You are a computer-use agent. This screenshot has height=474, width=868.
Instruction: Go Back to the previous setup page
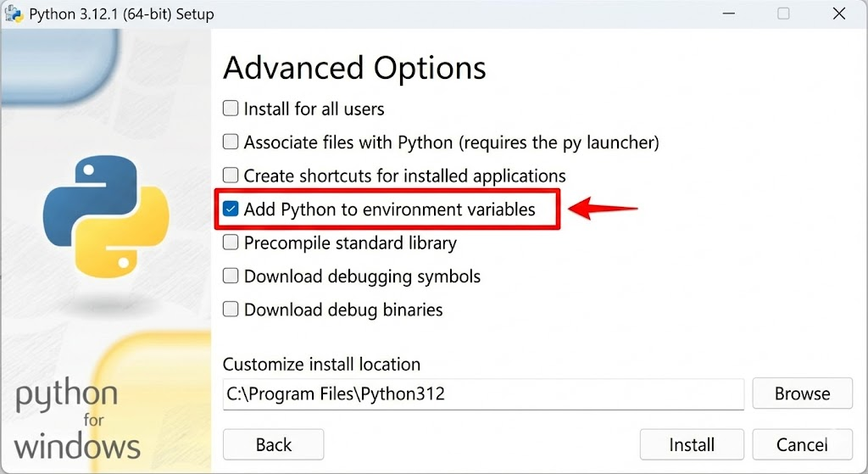point(273,444)
